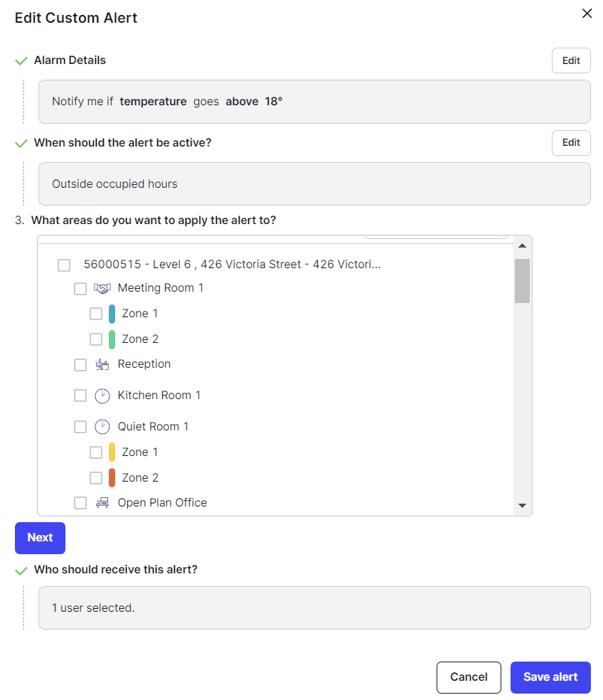Close the Edit Custom Alert dialog
This screenshot has height=700, width=603.
point(587,14)
